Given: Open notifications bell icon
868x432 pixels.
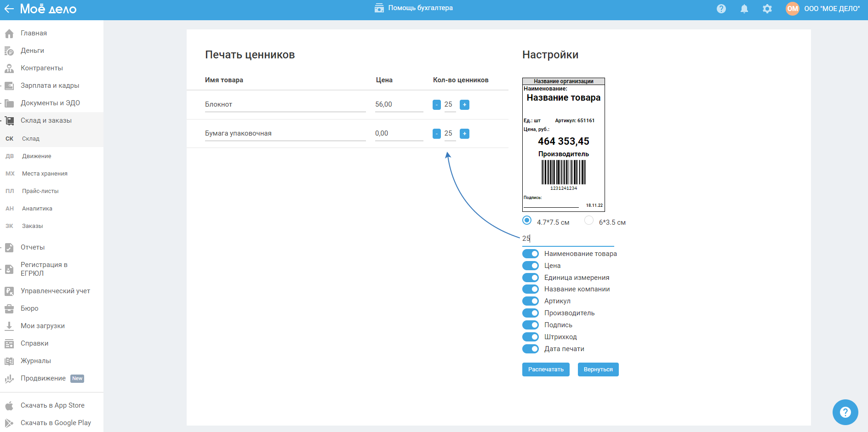Looking at the screenshot, I should point(744,9).
